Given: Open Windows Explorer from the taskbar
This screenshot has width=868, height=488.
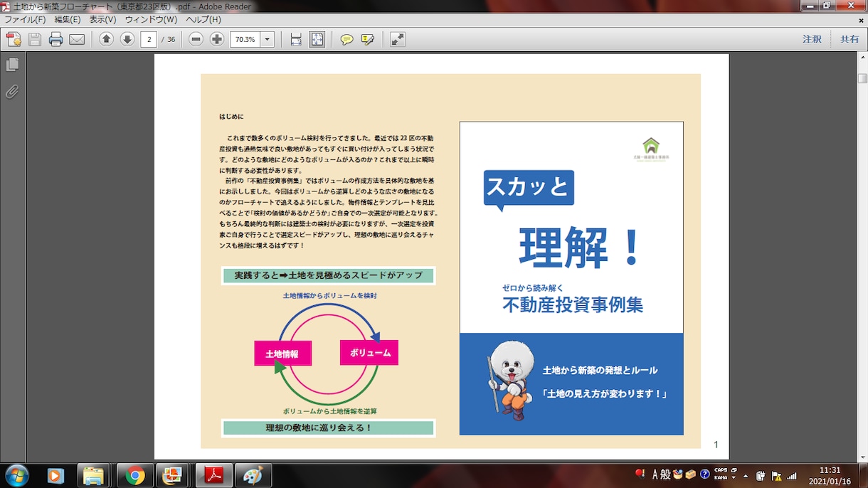Looking at the screenshot, I should [93, 475].
